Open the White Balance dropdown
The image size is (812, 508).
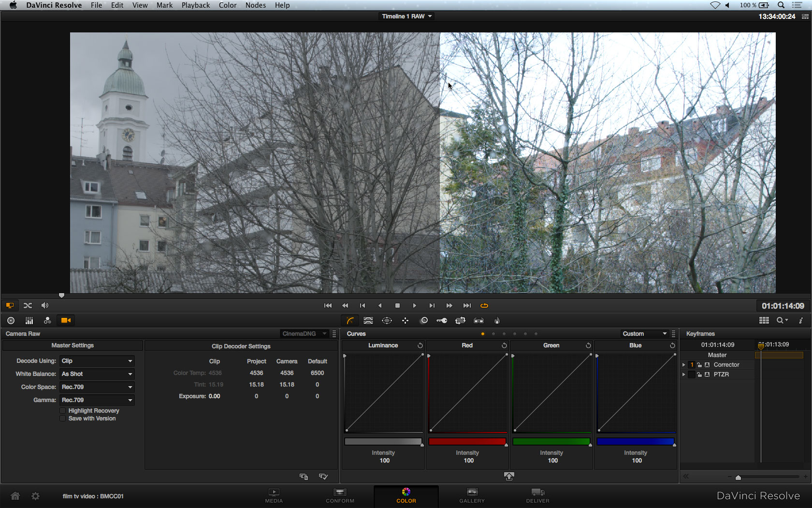click(97, 374)
